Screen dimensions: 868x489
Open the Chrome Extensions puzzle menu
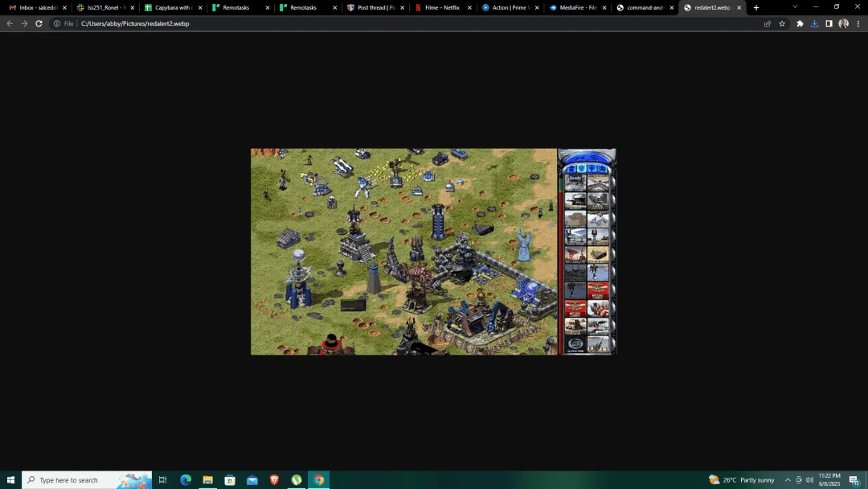[x=800, y=24]
